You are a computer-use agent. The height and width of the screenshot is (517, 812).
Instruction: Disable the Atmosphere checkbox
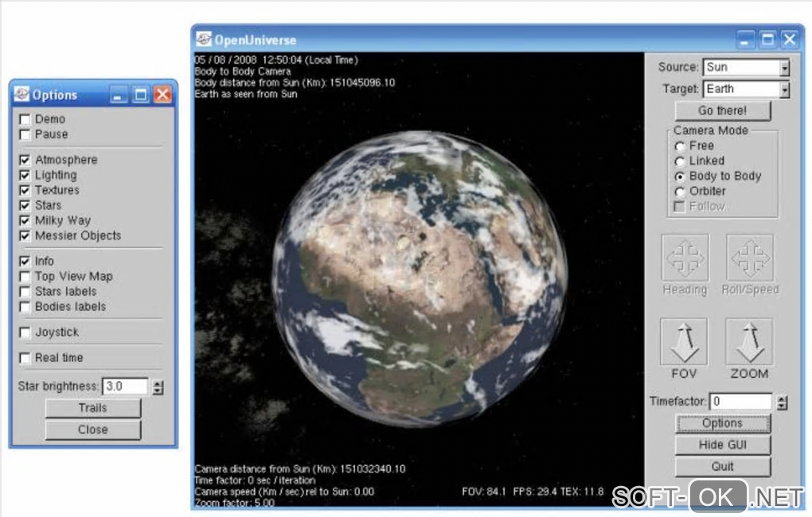25,160
